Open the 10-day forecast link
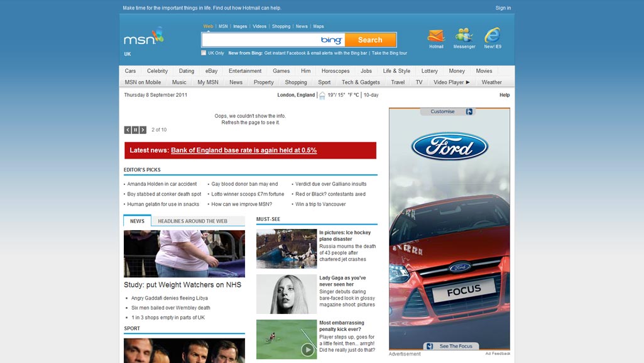Screen dimensions: 644x363 coord(371,95)
